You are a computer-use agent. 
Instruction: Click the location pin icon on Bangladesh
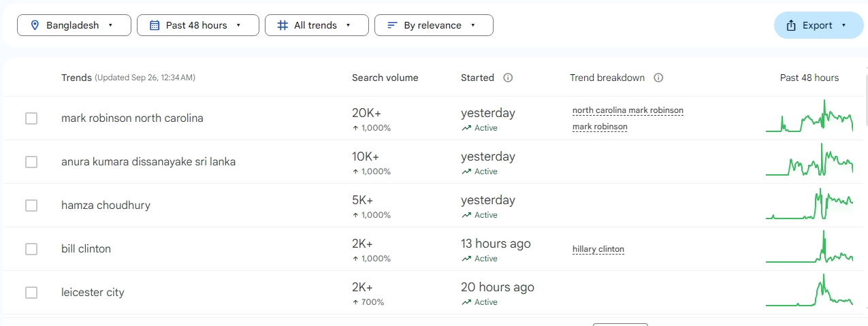tap(35, 25)
